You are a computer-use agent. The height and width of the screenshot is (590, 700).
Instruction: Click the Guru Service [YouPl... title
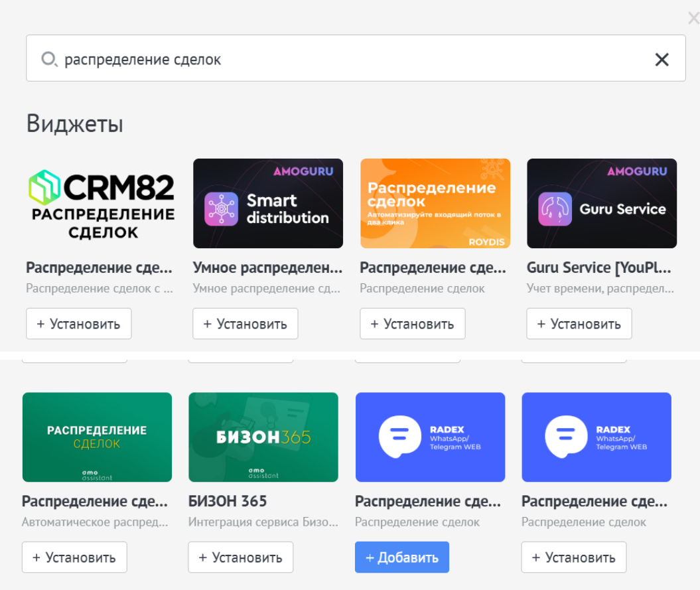[598, 267]
